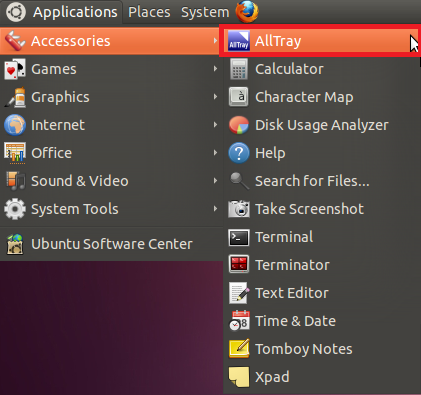Launch Tomboy Notes label text
The image size is (421, 395).
(304, 350)
